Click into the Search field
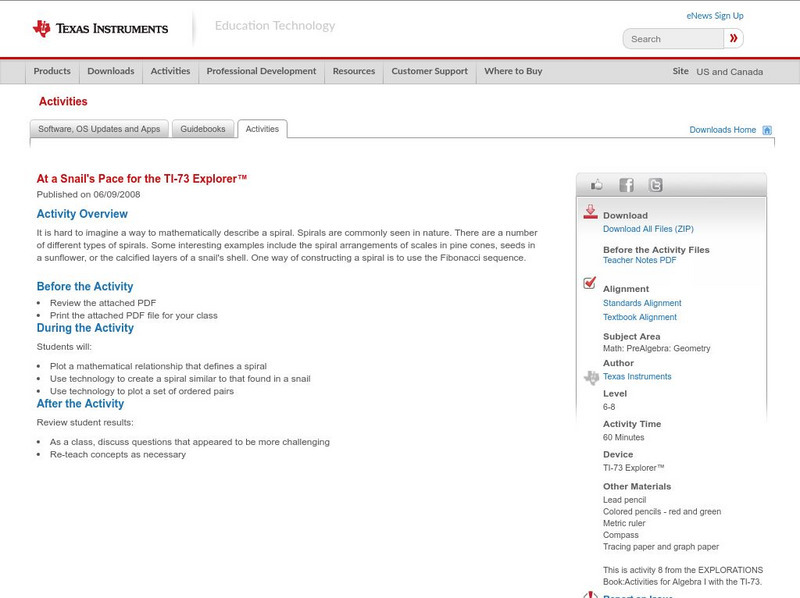The image size is (800, 598). click(x=673, y=39)
